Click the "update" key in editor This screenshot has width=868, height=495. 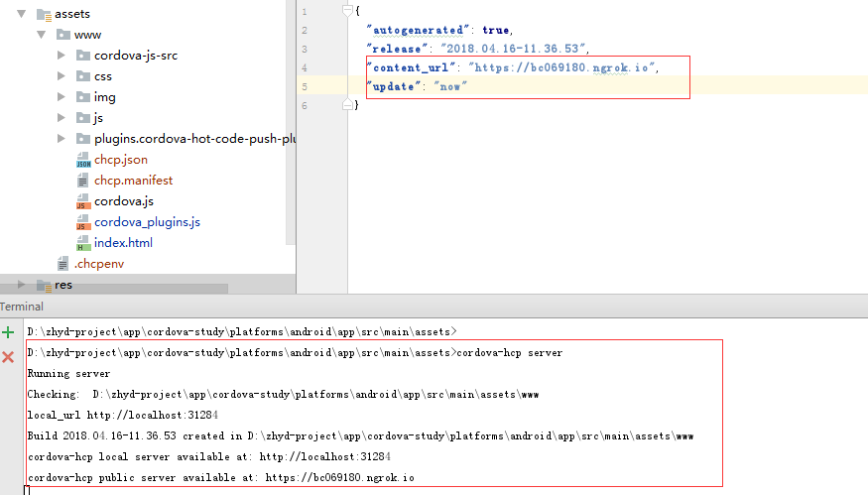coord(394,86)
